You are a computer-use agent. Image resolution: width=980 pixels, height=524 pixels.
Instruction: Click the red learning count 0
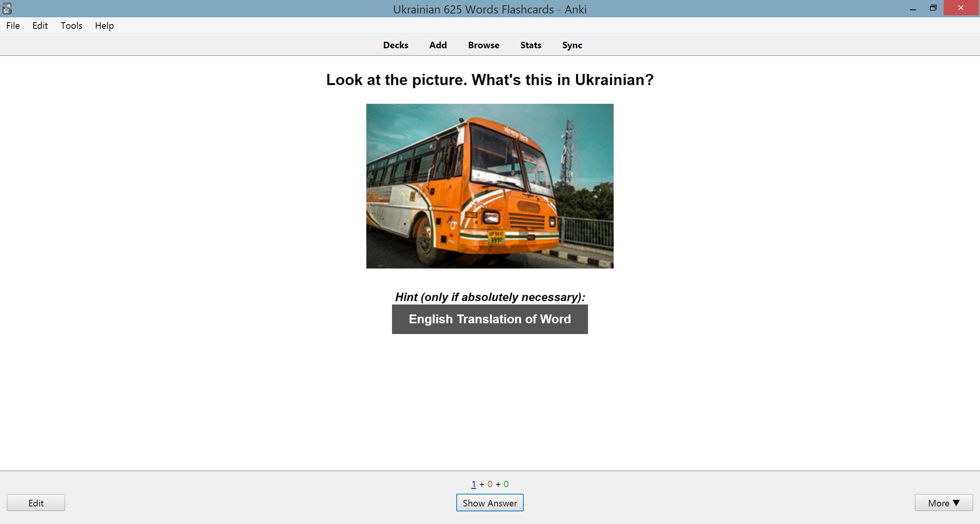(490, 484)
